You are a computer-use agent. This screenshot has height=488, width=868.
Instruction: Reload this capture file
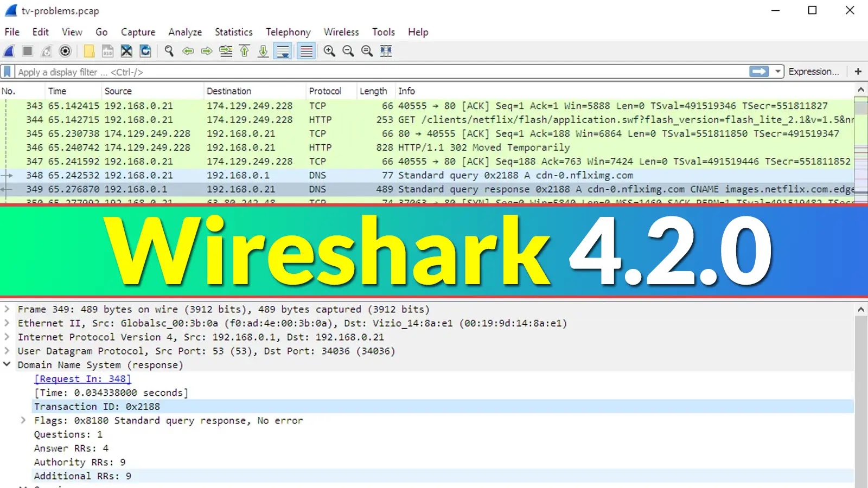[x=145, y=51]
